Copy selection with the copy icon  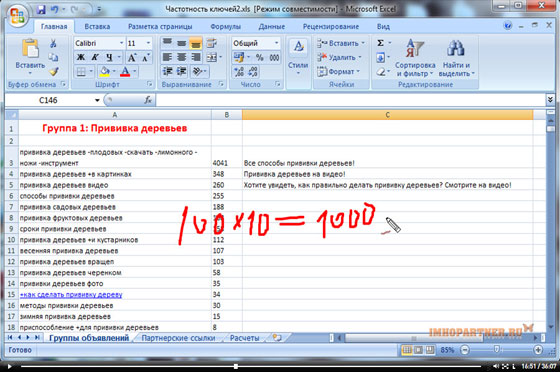(x=53, y=57)
